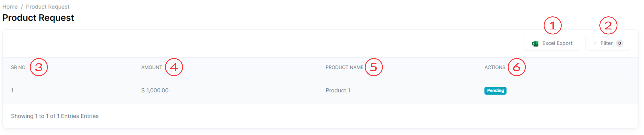Click the red circled number 2 marker
The width and height of the screenshot is (644, 135).
pos(608,25)
